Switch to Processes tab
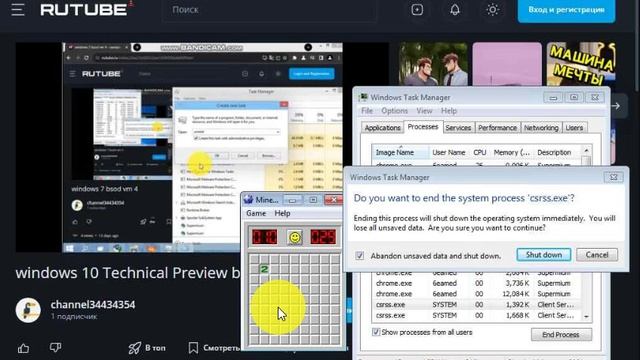This screenshot has height=360, width=640. coord(423,127)
